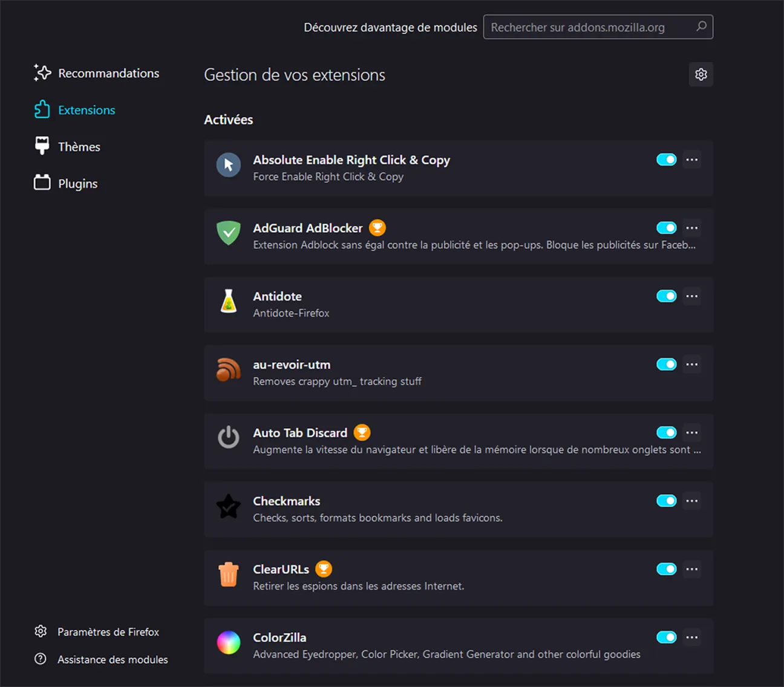Image resolution: width=784 pixels, height=687 pixels.
Task: Click the 'Gestion de vos extensions' heading
Action: click(x=295, y=75)
